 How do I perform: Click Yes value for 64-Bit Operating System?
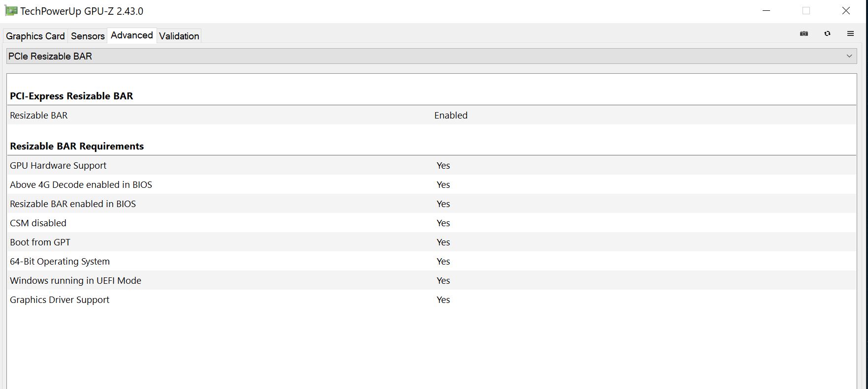click(x=443, y=261)
